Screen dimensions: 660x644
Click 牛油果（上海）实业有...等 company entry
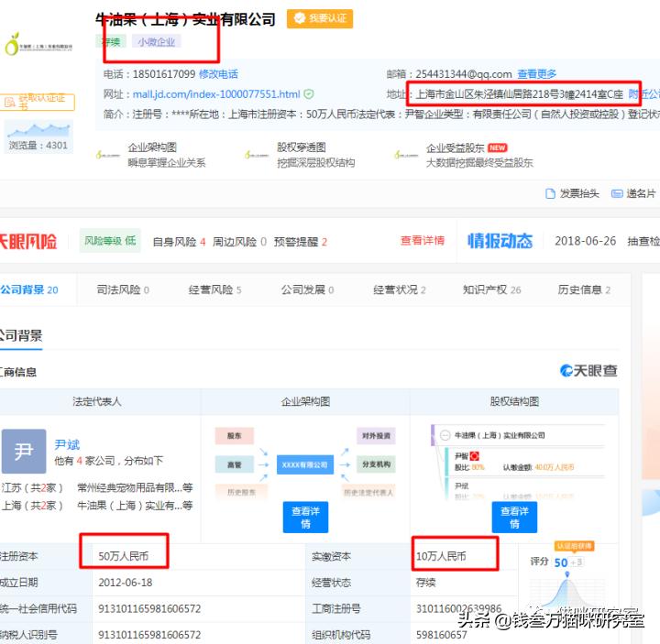135,506
